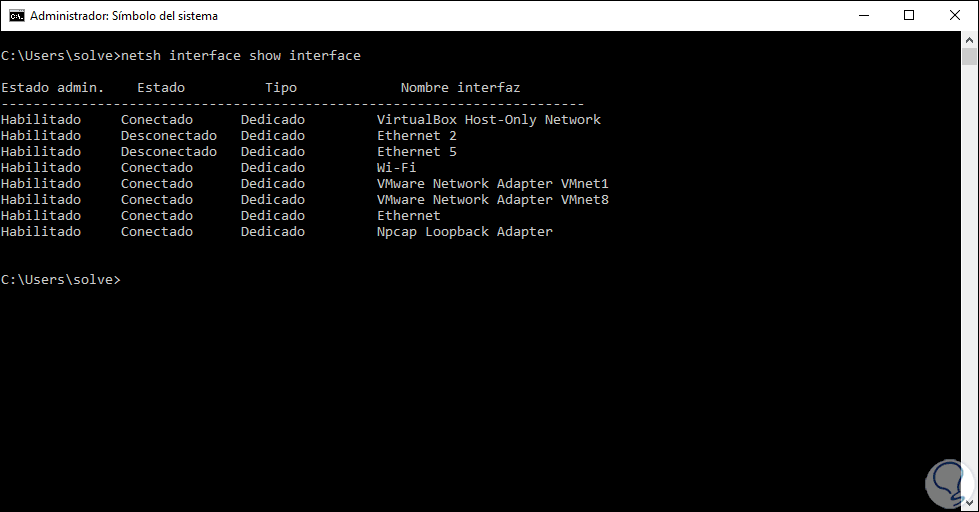Click the scrollbar up arrow
Screen dimensions: 979x512
coord(970,40)
